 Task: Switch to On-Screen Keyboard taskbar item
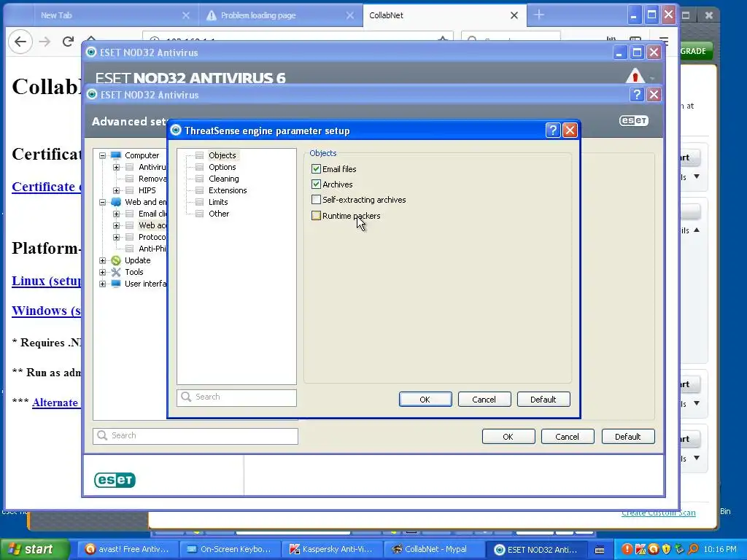point(230,549)
